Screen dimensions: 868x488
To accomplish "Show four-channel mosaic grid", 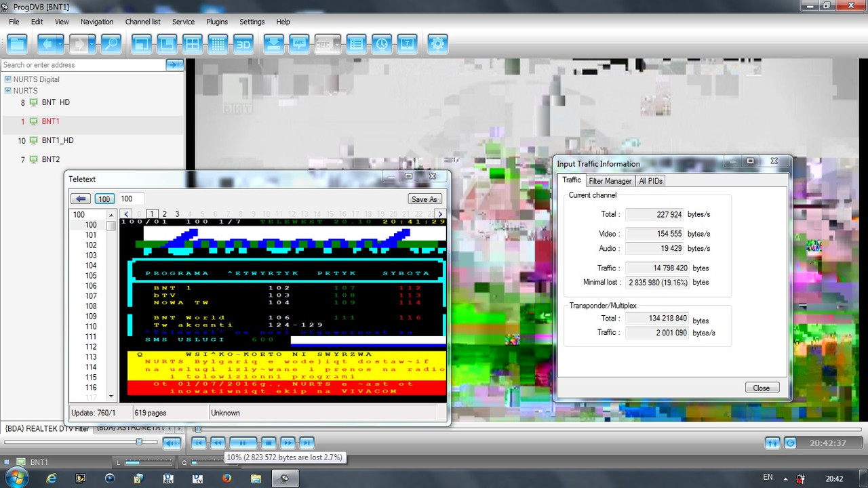I will pos(193,44).
